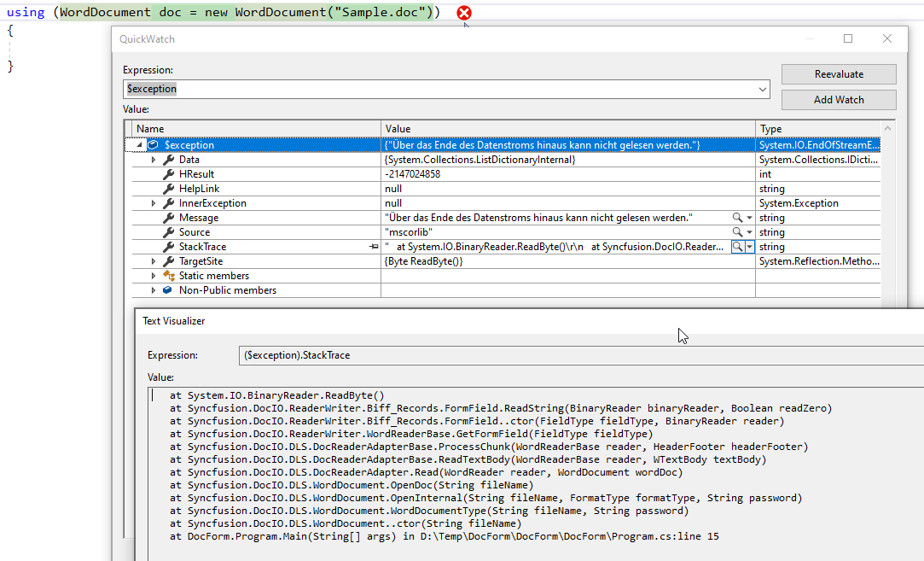924x561 pixels.
Task: Click the FormField.ReadString stack trace line
Action: (x=500, y=408)
